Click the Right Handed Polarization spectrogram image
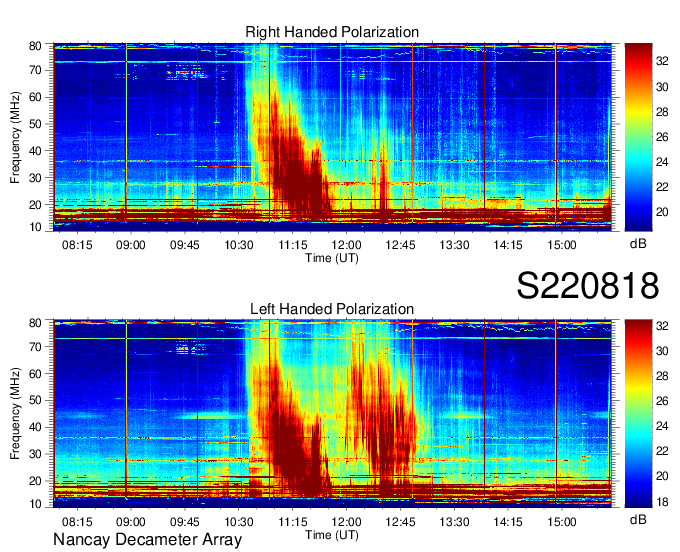 point(332,137)
